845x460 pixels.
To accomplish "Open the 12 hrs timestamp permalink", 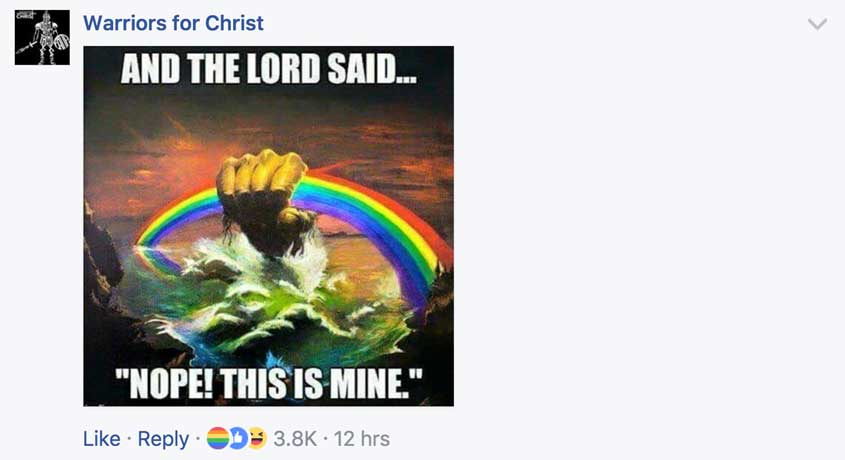I will tap(362, 438).
